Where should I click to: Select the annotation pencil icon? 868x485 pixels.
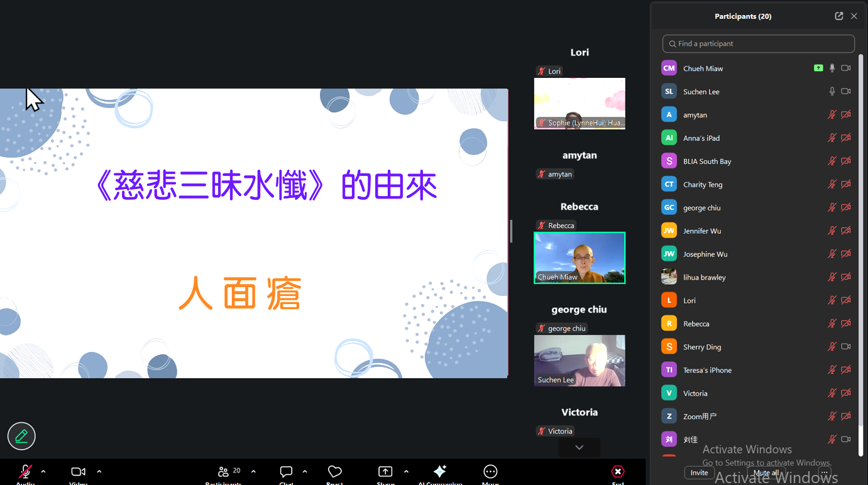click(x=21, y=435)
